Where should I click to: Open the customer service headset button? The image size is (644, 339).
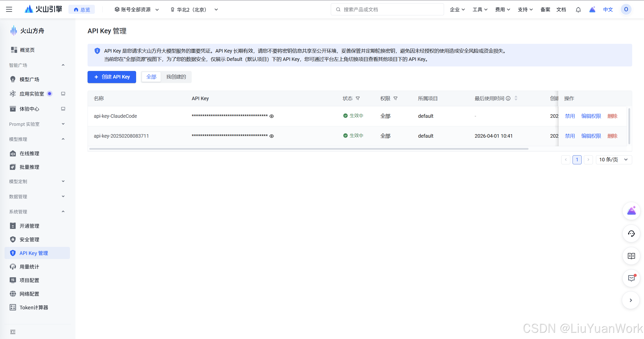pos(631,234)
